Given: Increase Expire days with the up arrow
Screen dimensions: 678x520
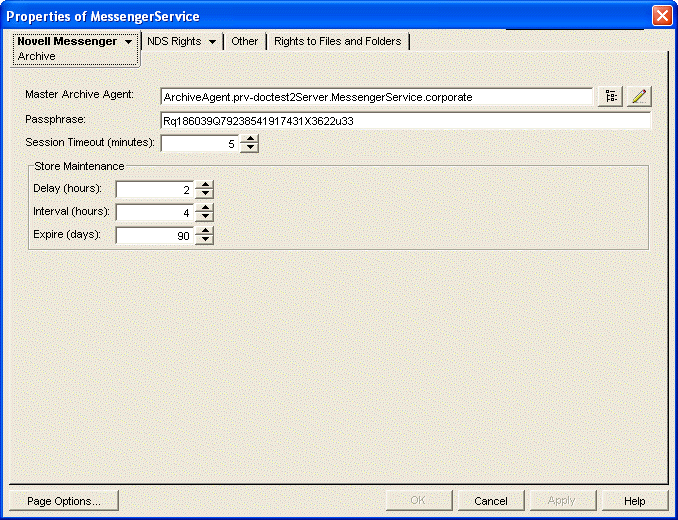Looking at the screenshot, I should (205, 230).
